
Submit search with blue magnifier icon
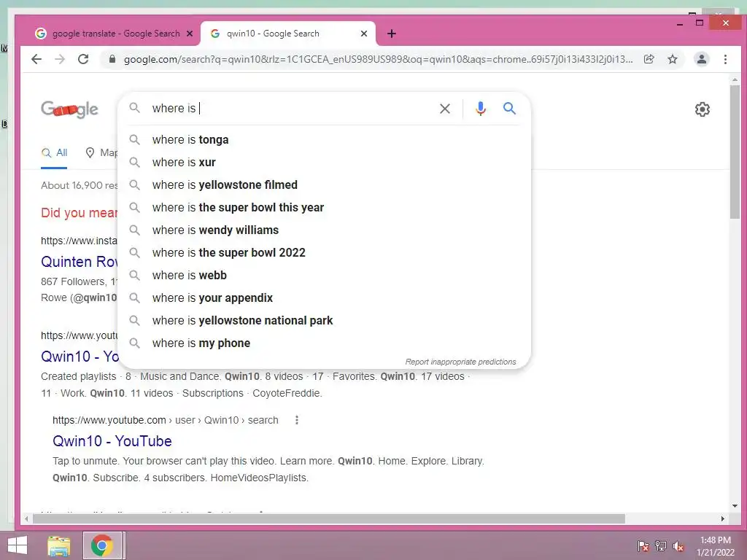click(510, 109)
